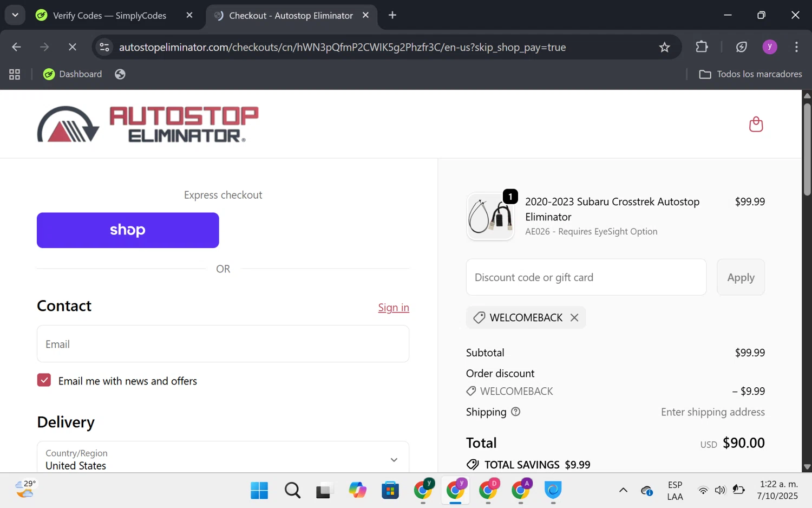The image size is (812, 508).
Task: Click the Autostop Eliminator logo
Action: pos(148,124)
